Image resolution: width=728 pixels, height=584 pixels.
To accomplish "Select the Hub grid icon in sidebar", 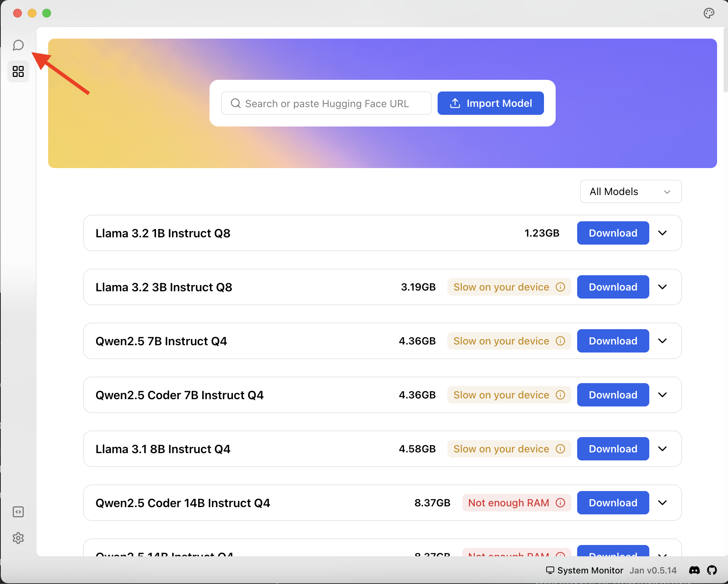I will click(18, 71).
